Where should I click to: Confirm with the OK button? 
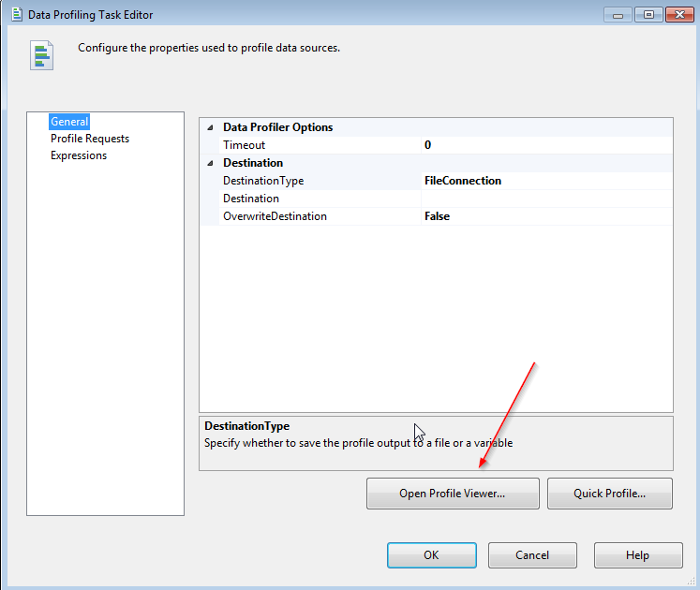pos(432,555)
